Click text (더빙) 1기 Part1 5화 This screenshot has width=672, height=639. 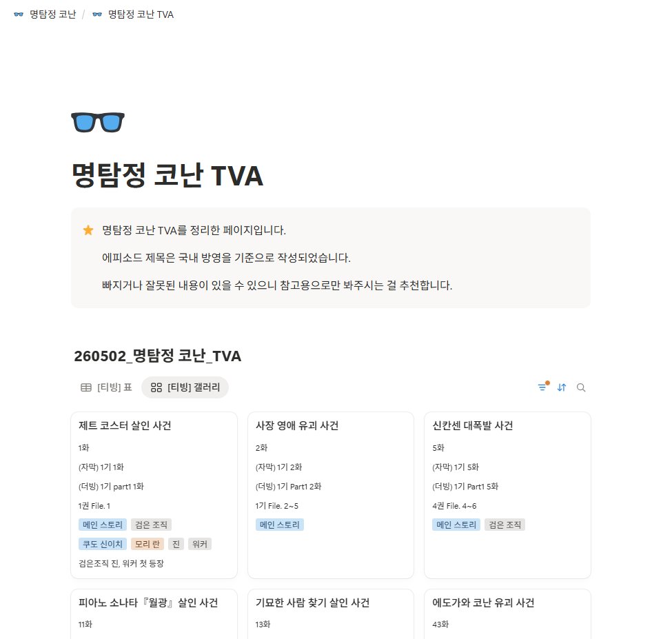pos(465,486)
